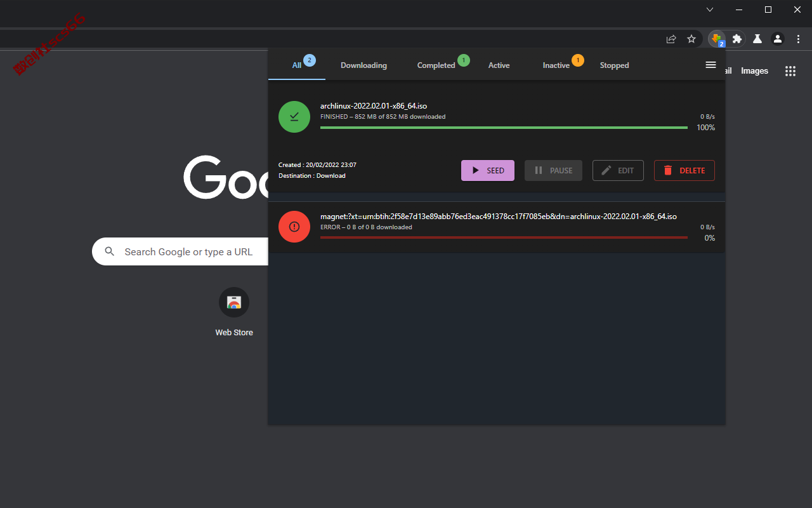Viewport: 812px width, 508px height.
Task: Click the search magnifier icon in Google box
Action: [110, 251]
